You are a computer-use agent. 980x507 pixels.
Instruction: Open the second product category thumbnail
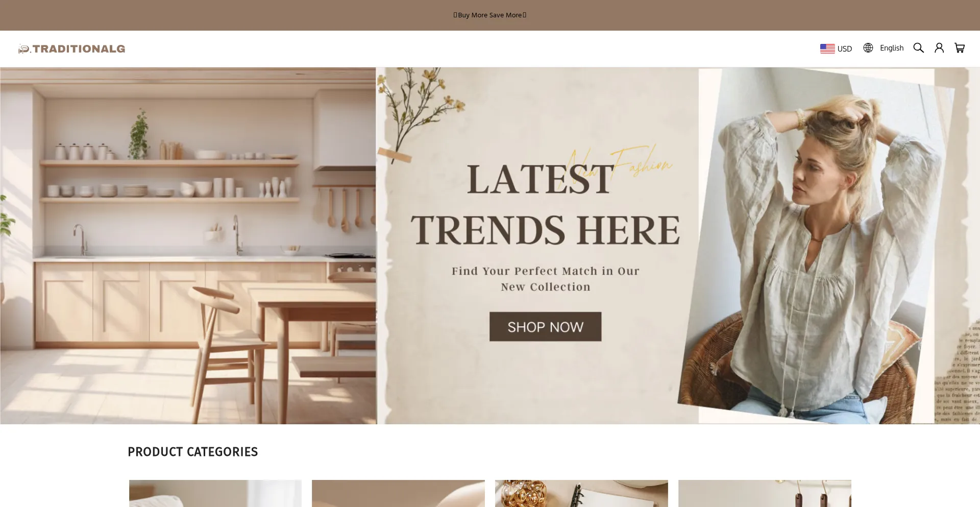(398, 493)
